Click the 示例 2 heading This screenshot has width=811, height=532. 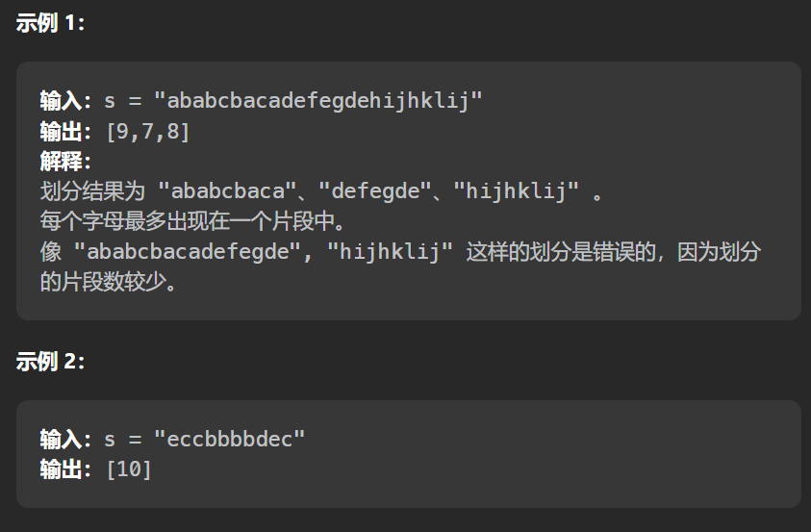click(50, 361)
